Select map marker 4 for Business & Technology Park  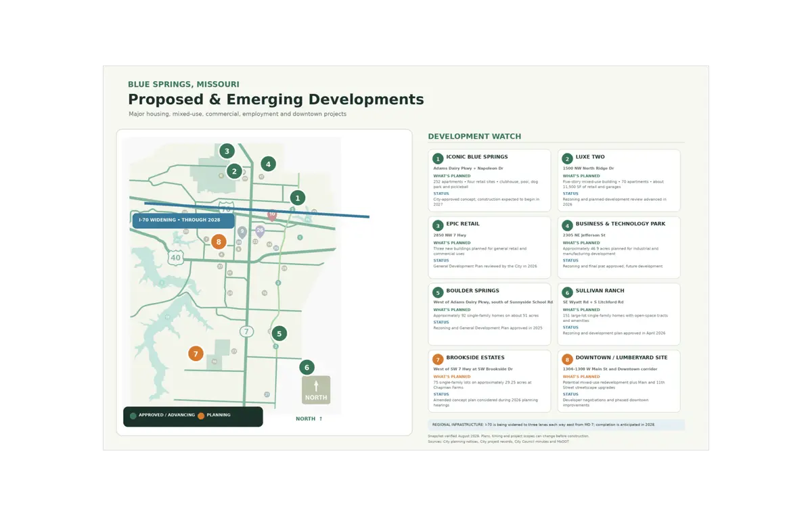pos(268,164)
